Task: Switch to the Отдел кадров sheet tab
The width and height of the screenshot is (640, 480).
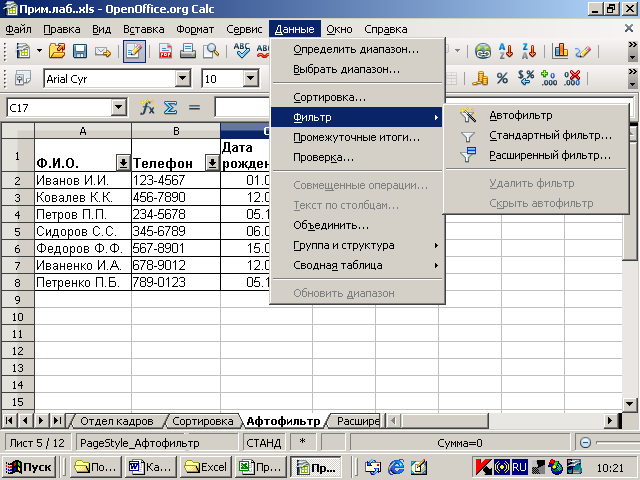Action: (117, 421)
